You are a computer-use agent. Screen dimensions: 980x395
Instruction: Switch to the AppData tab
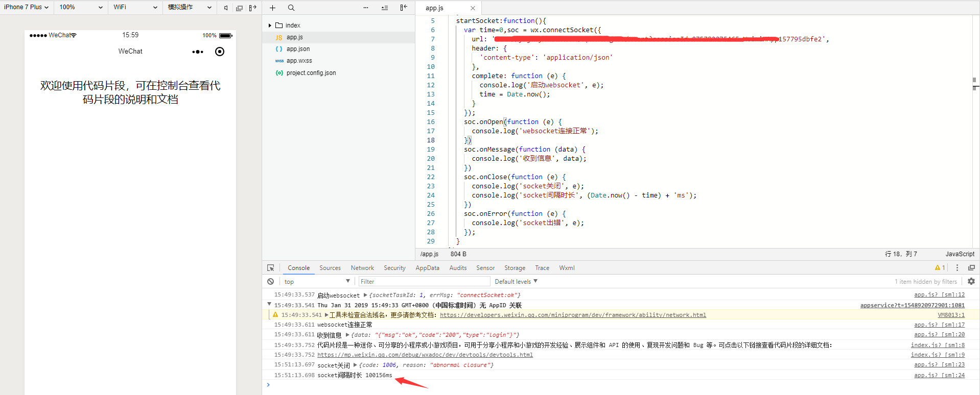[x=427, y=267]
